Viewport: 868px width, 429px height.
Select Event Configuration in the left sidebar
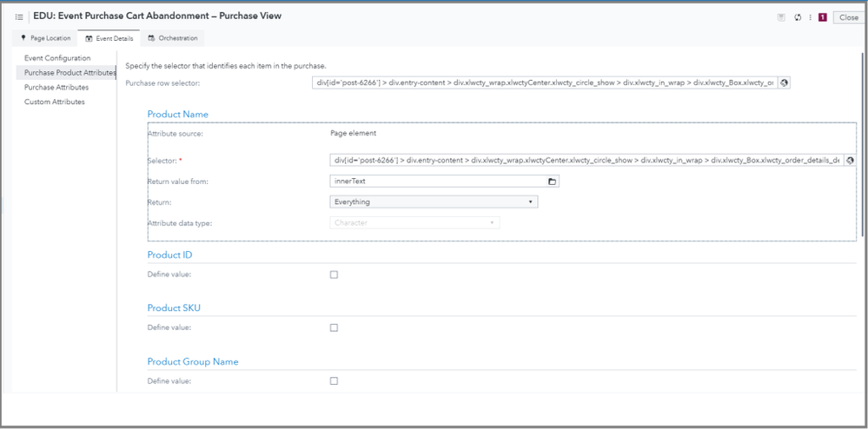click(57, 58)
